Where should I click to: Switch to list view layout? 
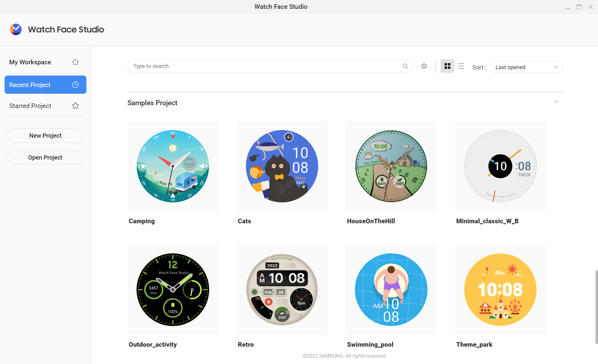point(461,66)
